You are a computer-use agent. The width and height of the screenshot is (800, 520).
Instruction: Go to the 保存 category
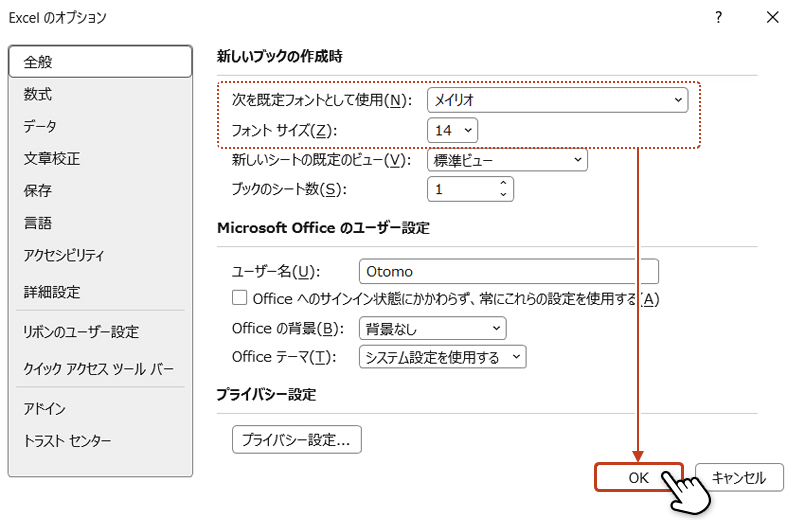click(101, 190)
